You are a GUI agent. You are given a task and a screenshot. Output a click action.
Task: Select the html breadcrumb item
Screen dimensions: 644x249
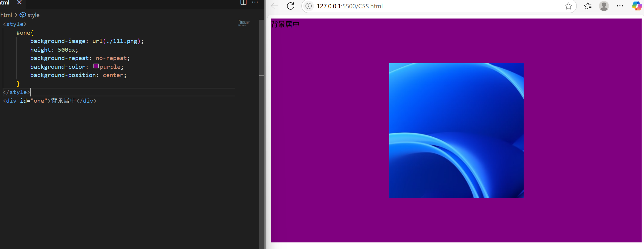pos(6,15)
